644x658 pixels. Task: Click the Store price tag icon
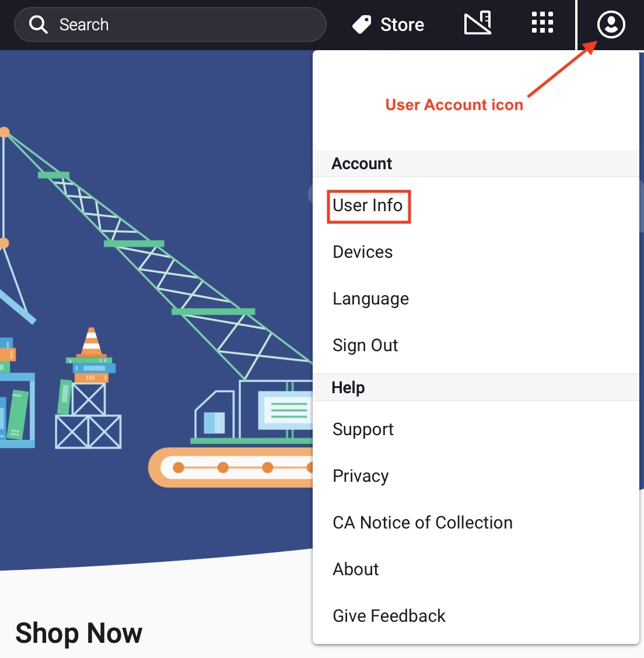click(362, 24)
